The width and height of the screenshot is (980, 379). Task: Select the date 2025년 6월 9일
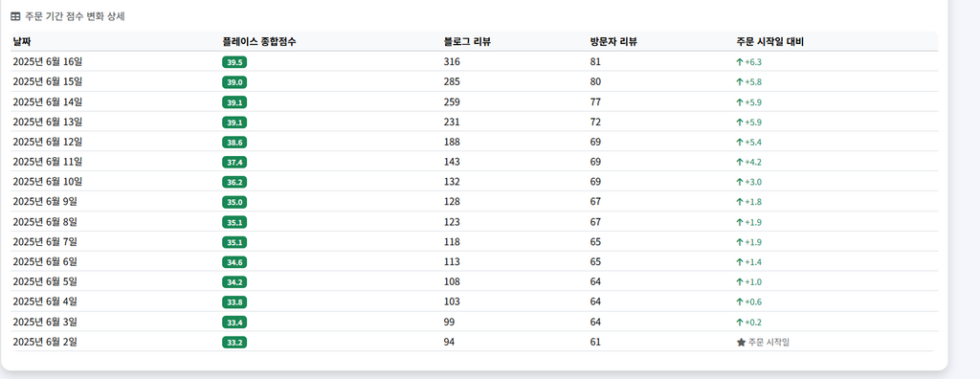click(x=45, y=202)
